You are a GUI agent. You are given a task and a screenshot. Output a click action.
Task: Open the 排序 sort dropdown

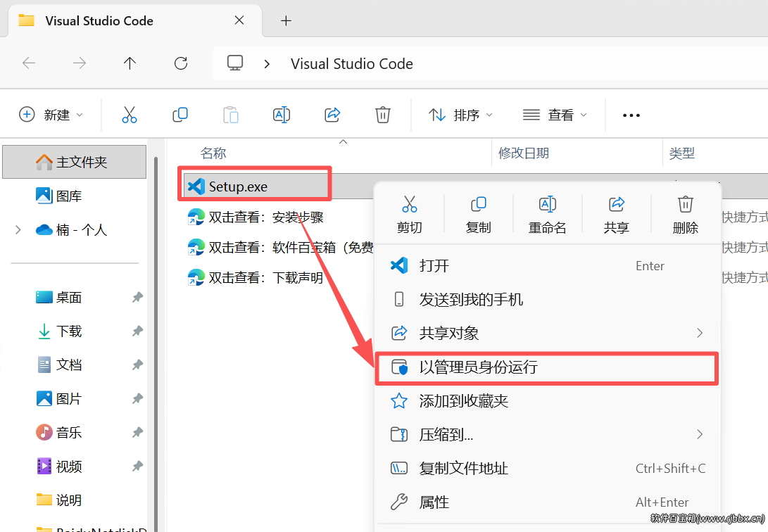[x=460, y=115]
